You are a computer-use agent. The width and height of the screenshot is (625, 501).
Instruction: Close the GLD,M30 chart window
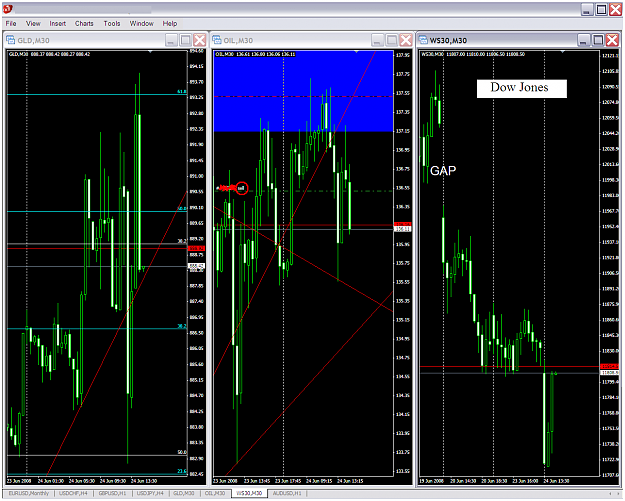coord(199,40)
